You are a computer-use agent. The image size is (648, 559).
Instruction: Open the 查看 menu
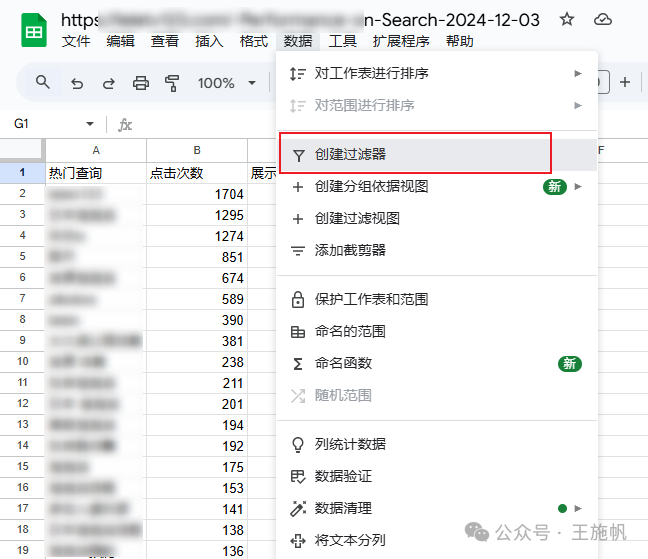(164, 41)
